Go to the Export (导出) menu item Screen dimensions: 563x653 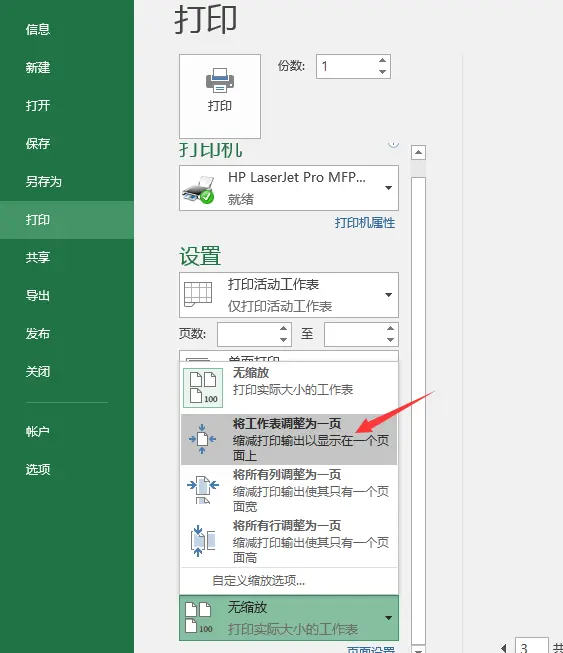coord(37,296)
